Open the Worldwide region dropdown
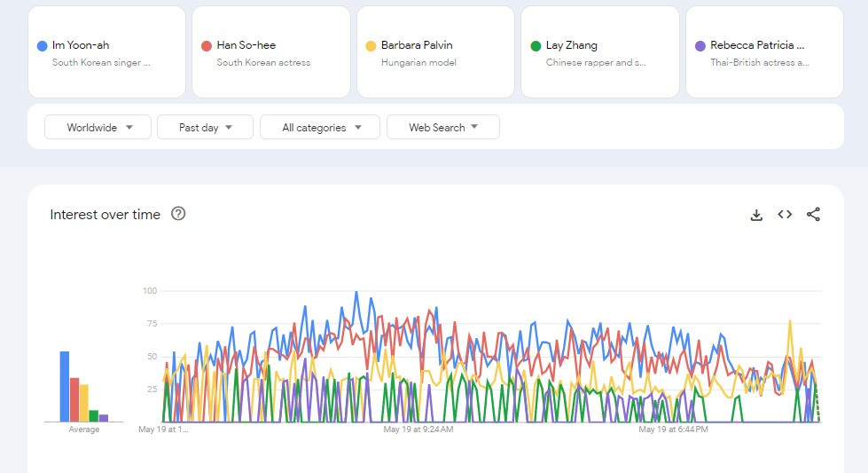 98,128
